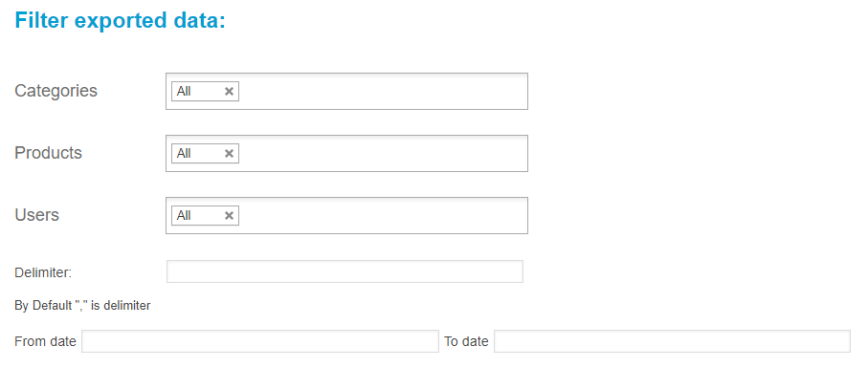Click the default delimiter hint text
Viewport: 868px width, 368px height.
(82, 305)
